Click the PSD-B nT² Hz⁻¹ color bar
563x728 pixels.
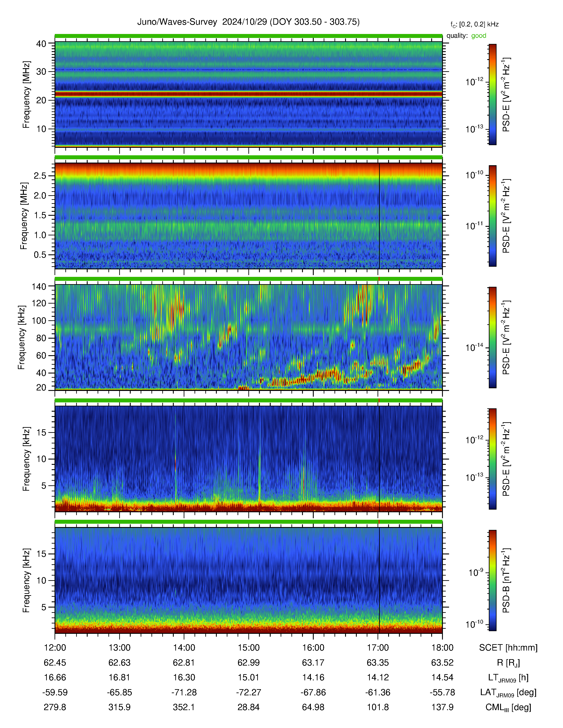pyautogui.click(x=492, y=580)
